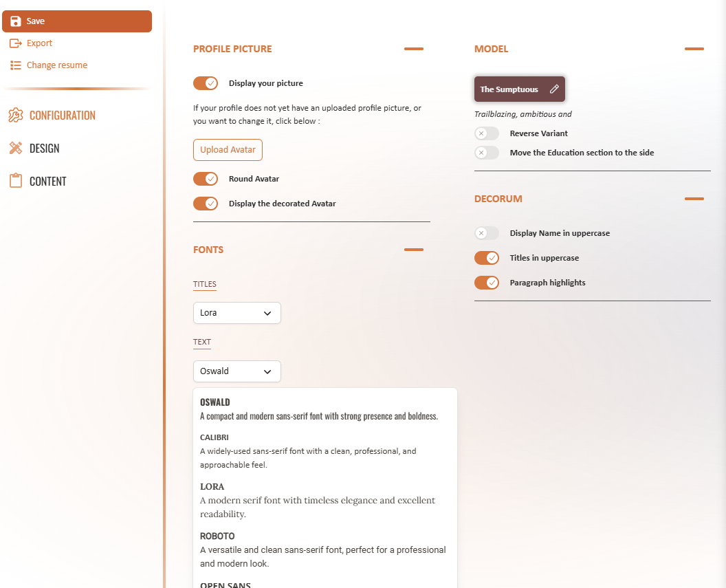Enable Move the Education section to the side
Viewport: 726px width, 588px height.
(x=487, y=153)
